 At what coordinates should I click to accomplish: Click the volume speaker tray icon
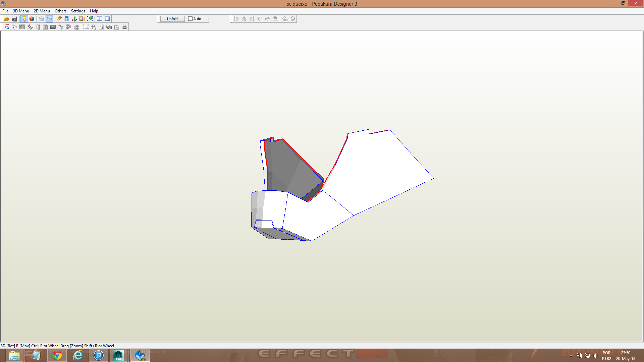[595, 356]
